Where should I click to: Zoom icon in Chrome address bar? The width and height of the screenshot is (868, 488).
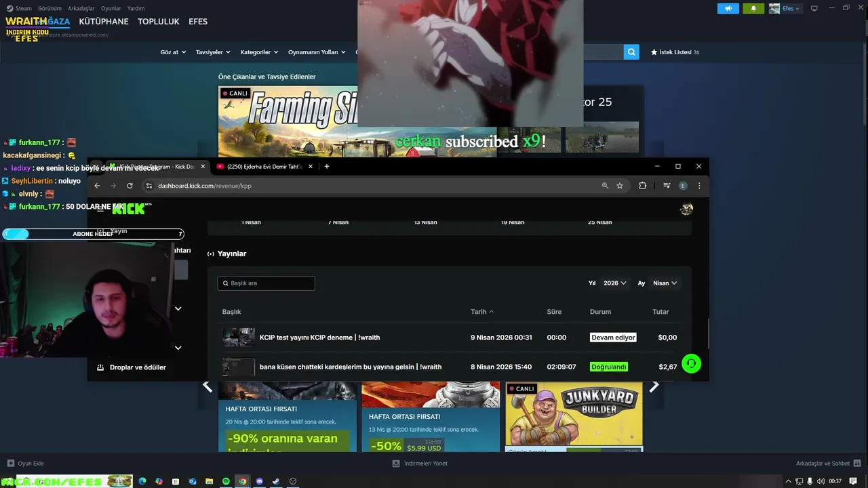(x=605, y=186)
